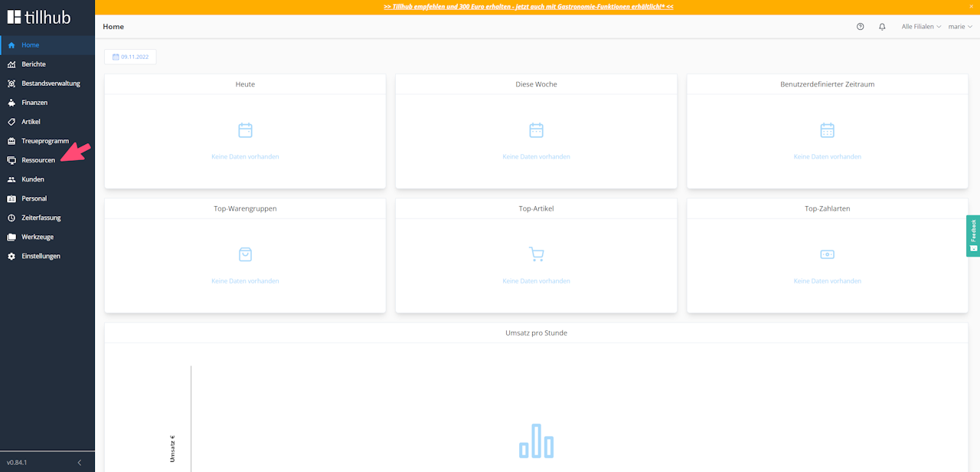The height and width of the screenshot is (472, 980).
Task: Click the Ressourcen monitor icon
Action: point(11,160)
